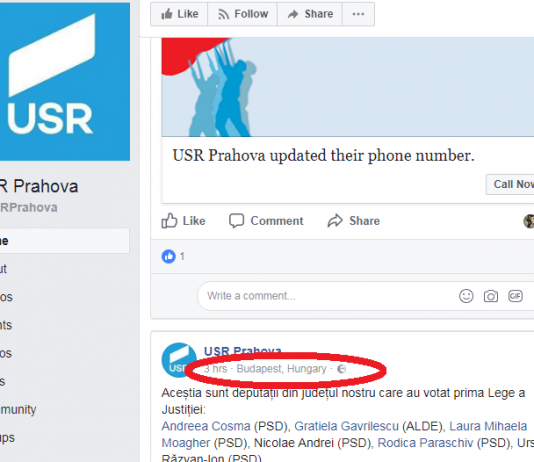The width and height of the screenshot is (534, 462).
Task: Click the blue like reaction icon
Action: 169,256
